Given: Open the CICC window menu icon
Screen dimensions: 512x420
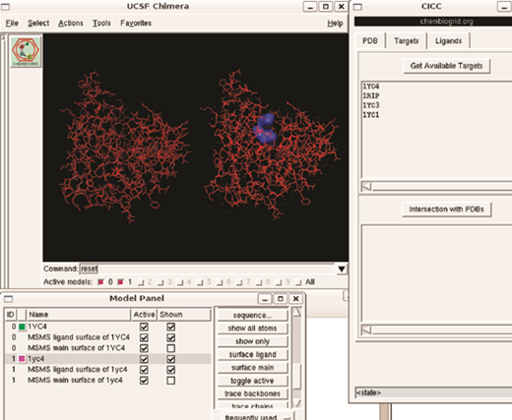Looking at the screenshot, I should pos(357,7).
